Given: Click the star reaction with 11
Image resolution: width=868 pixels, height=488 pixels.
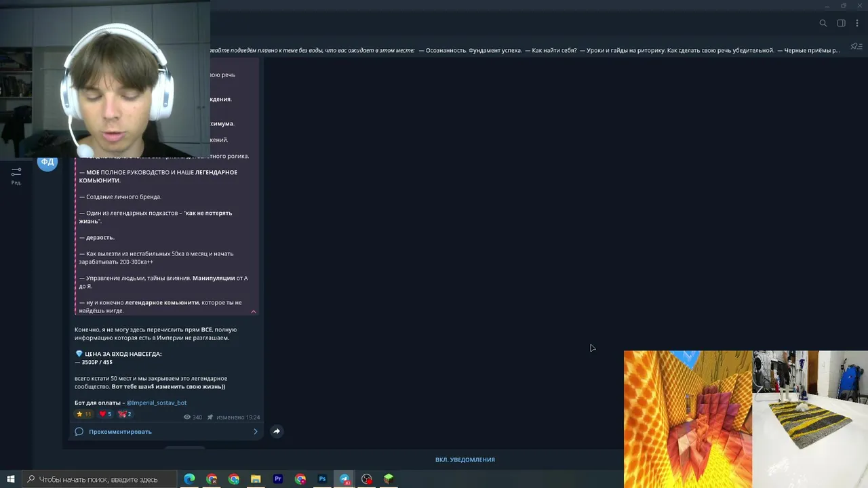Looking at the screenshot, I should coord(83,414).
